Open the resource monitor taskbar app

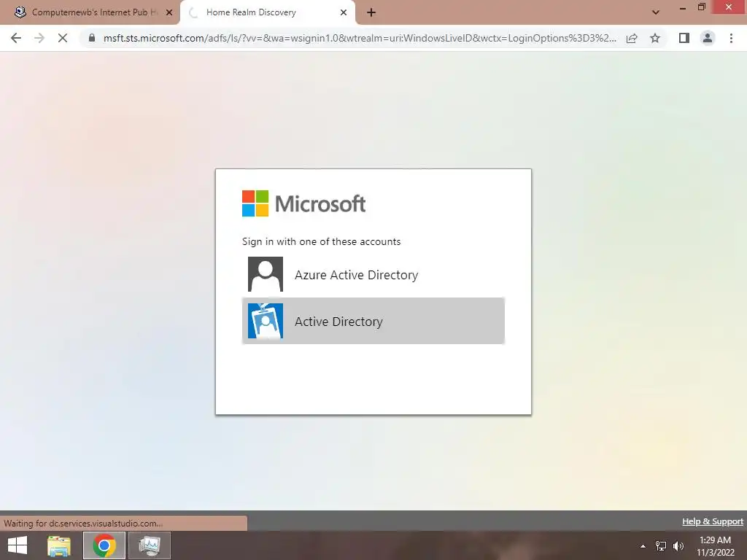click(x=150, y=545)
